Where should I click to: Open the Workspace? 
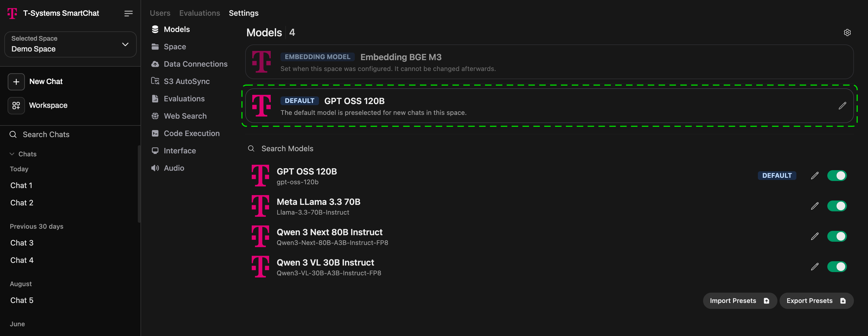[48, 106]
